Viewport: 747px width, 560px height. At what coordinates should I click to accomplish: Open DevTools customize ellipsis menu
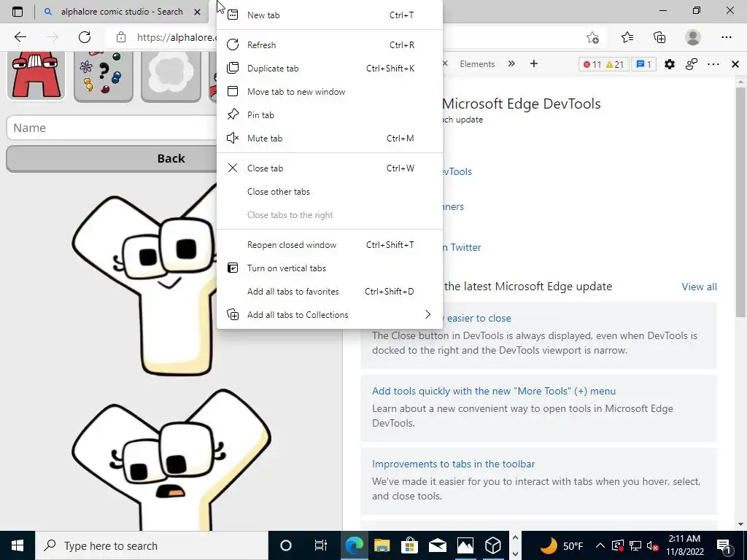tap(713, 64)
